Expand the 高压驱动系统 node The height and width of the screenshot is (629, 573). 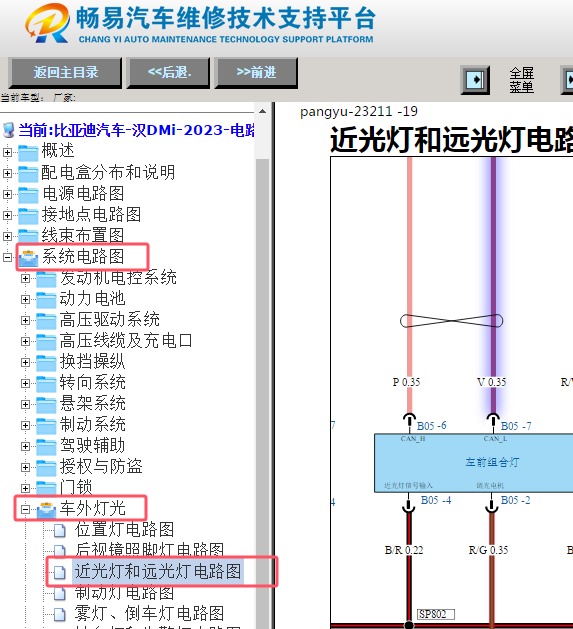[x=25, y=320]
